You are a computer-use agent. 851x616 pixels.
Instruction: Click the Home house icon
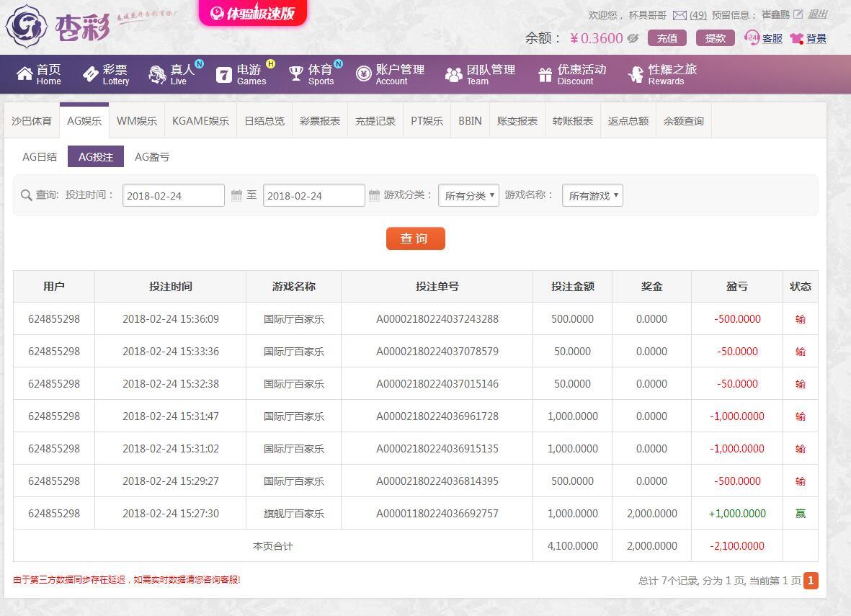24,74
